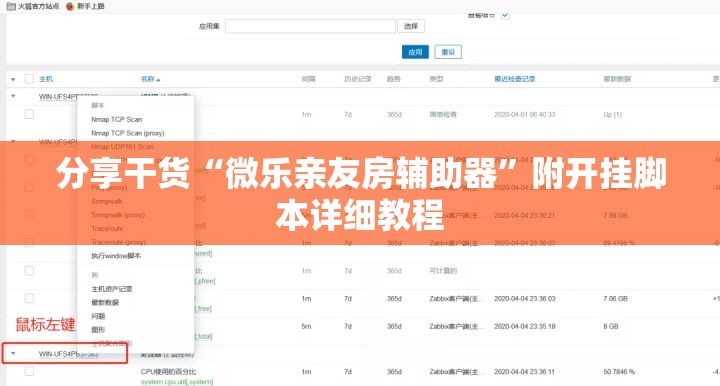The image size is (720, 386).
Task: Check the box in the CPU使用的百分比 row
Action: pyautogui.click(x=29, y=371)
